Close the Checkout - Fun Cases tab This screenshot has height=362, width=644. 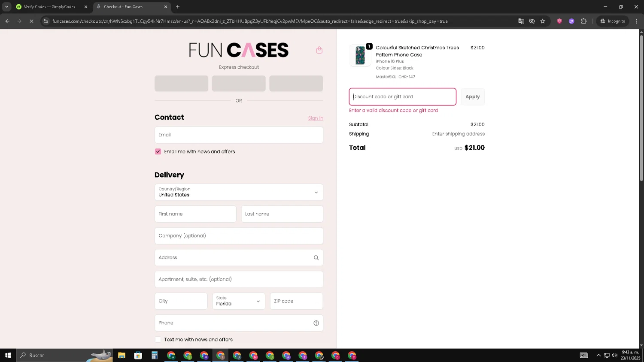click(x=166, y=7)
